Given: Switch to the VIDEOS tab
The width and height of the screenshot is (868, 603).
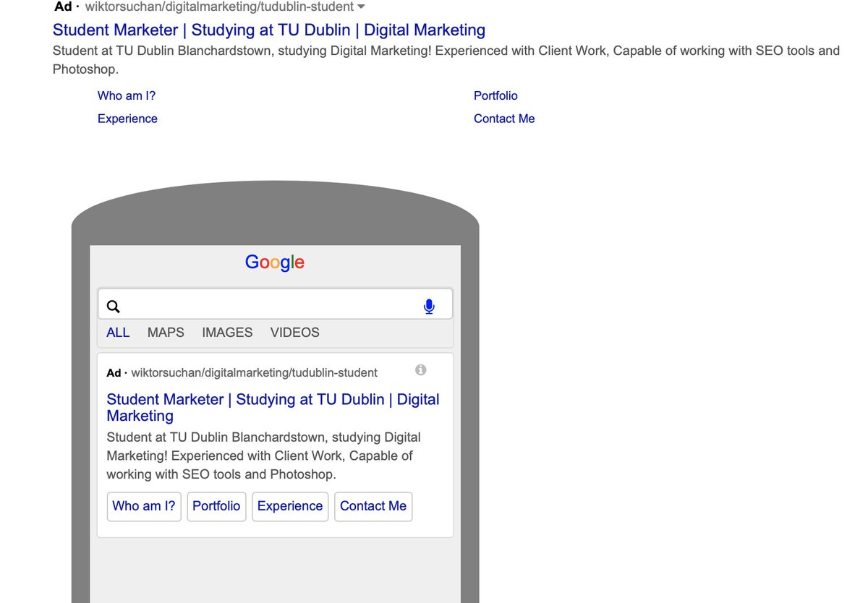Looking at the screenshot, I should (x=294, y=333).
